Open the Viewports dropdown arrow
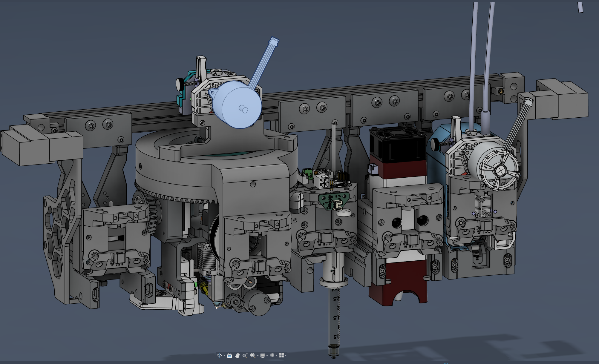This screenshot has width=599, height=364. pos(286,356)
